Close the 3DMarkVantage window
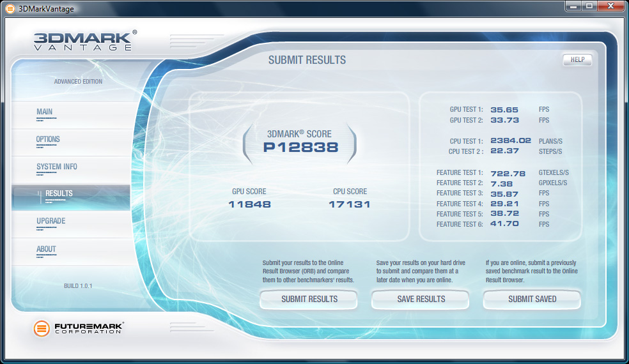 click(611, 6)
